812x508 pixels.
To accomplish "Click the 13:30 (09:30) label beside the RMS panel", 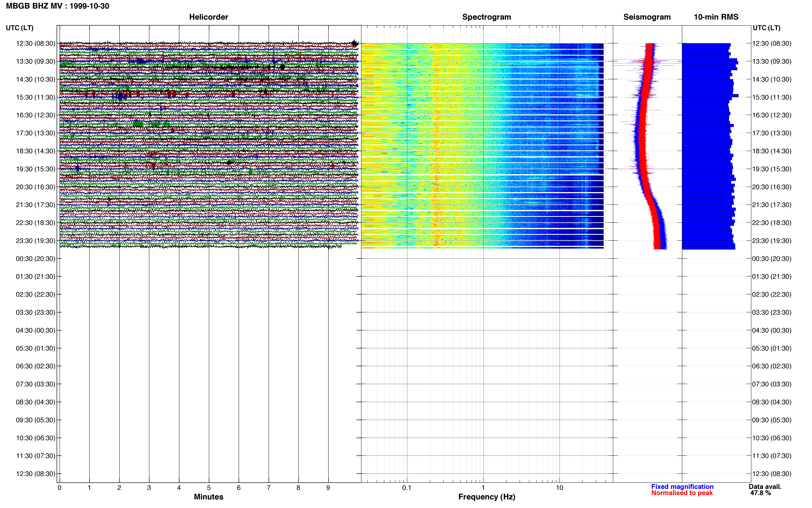I will [x=772, y=61].
